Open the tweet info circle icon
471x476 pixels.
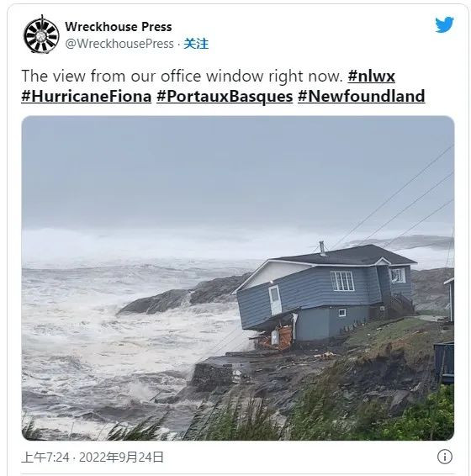(x=445, y=457)
